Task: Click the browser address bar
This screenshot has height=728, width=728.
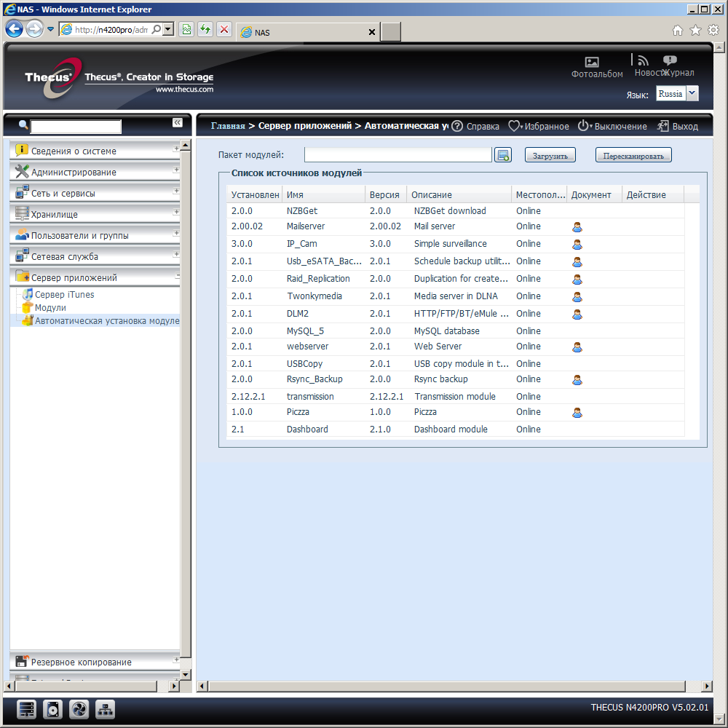Action: click(111, 30)
